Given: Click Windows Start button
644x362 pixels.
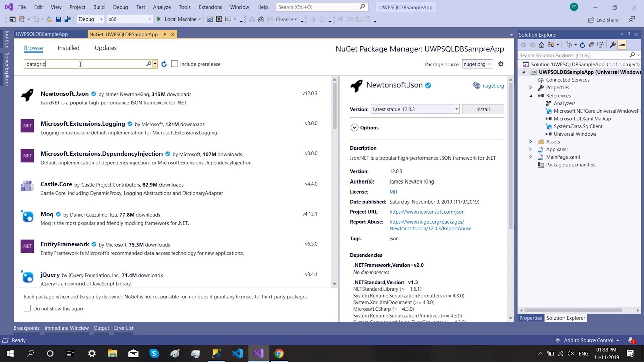Looking at the screenshot, I should pos(10,353).
